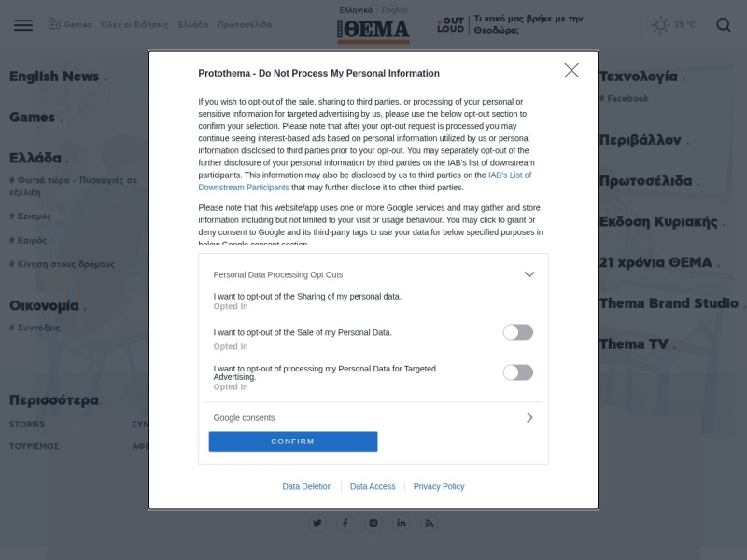
Task: Toggle opt-out of Sale of Personal Data
Action: [x=518, y=332]
